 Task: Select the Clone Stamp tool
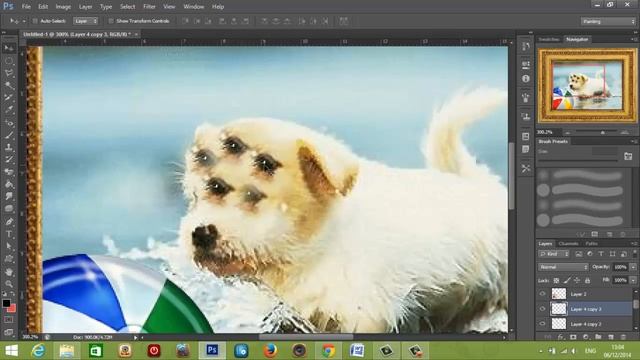(9, 147)
